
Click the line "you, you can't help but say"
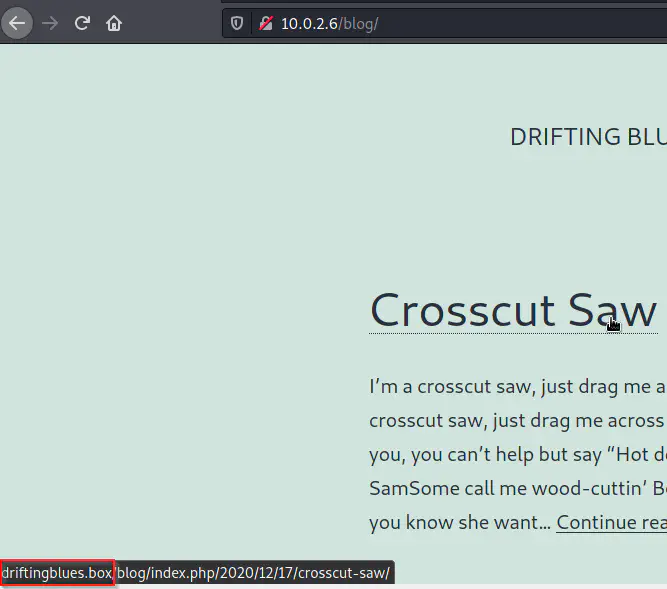(516, 454)
